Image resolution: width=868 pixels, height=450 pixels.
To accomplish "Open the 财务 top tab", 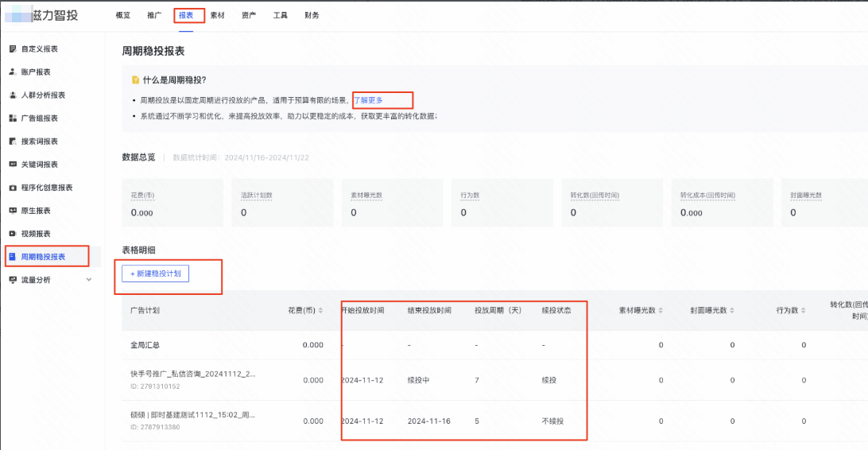I will coord(312,15).
